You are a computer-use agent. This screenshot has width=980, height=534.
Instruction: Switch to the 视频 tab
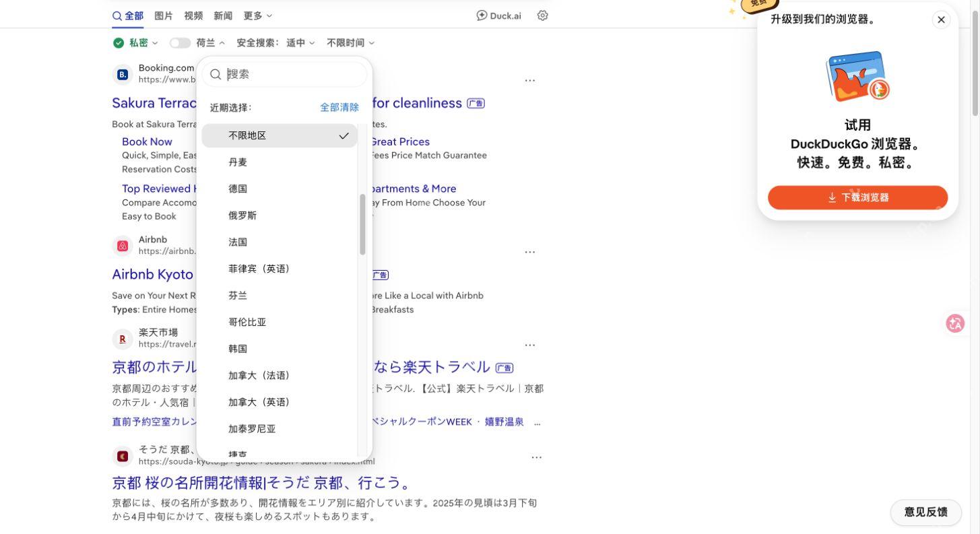click(193, 15)
